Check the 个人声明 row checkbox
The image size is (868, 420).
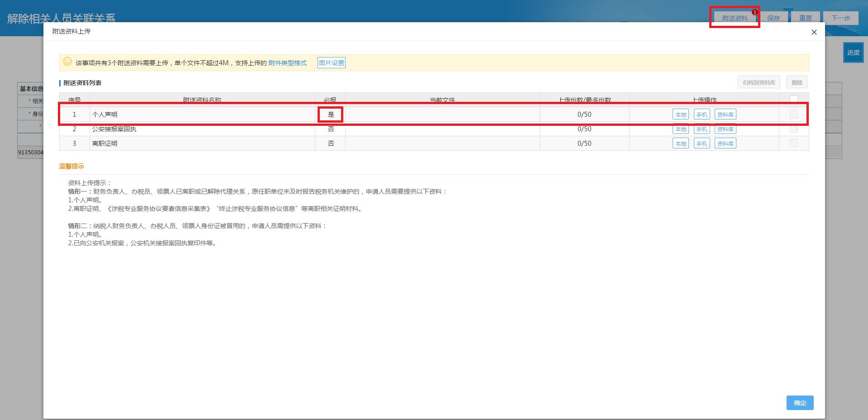pyautogui.click(x=793, y=115)
